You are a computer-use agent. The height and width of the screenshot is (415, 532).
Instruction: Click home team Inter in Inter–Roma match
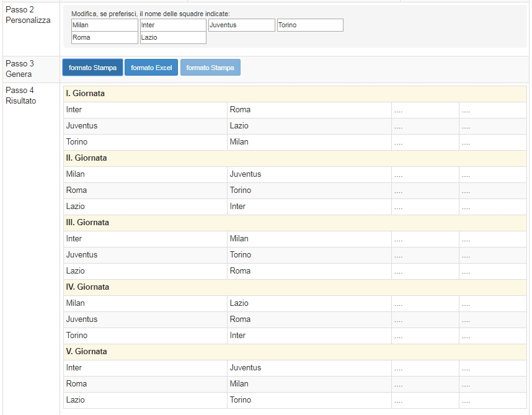tap(74, 110)
